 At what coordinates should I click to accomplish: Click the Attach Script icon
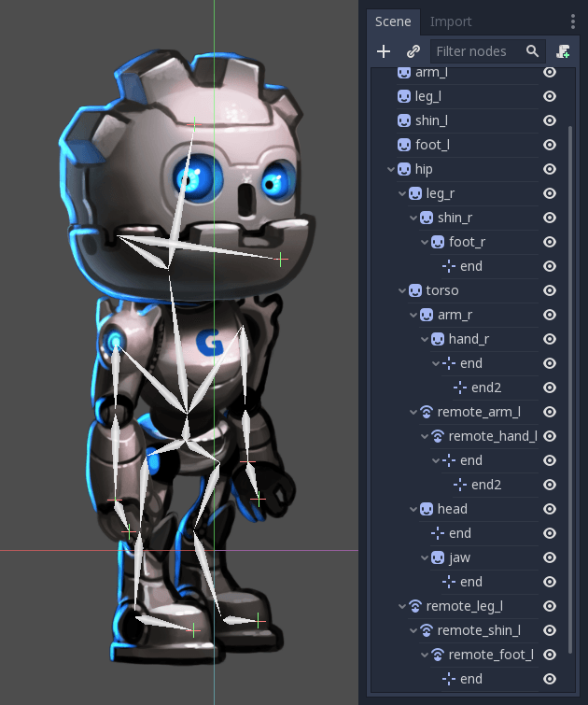tap(563, 51)
